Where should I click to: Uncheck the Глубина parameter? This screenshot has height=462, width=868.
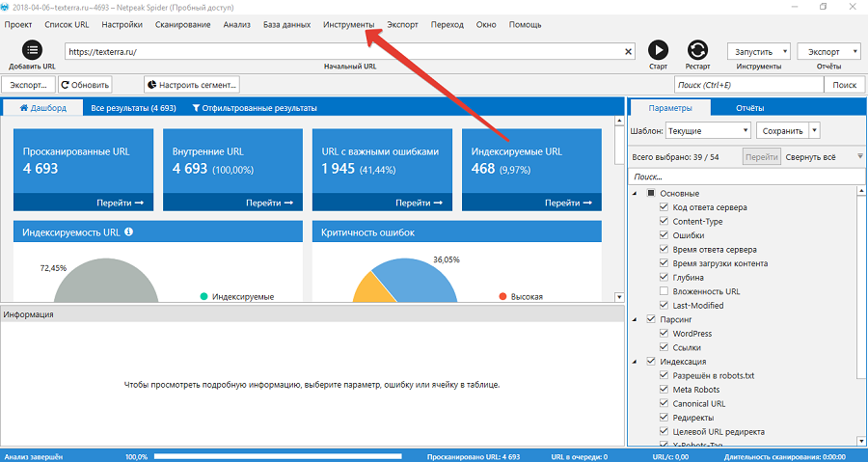[x=664, y=277]
